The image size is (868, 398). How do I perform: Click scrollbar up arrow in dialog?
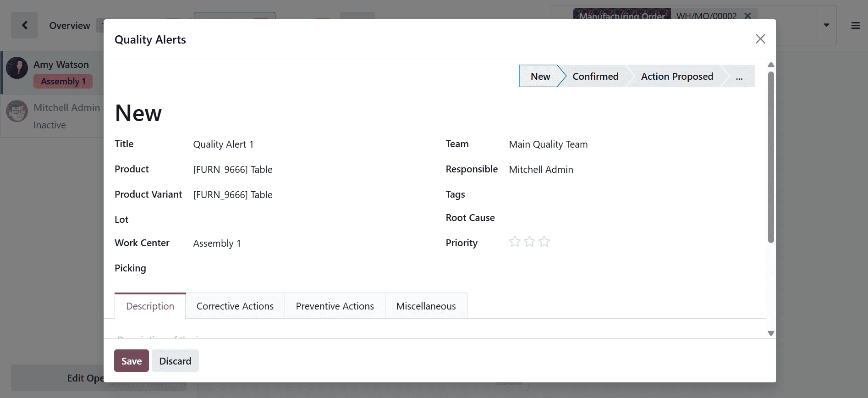771,65
